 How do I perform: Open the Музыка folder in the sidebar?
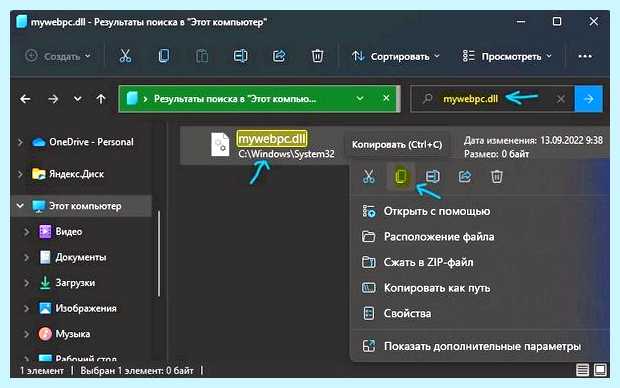(72, 334)
